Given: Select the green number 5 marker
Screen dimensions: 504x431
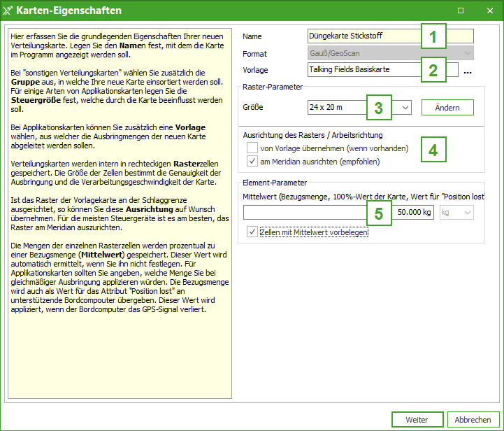Looking at the screenshot, I should [x=378, y=213].
